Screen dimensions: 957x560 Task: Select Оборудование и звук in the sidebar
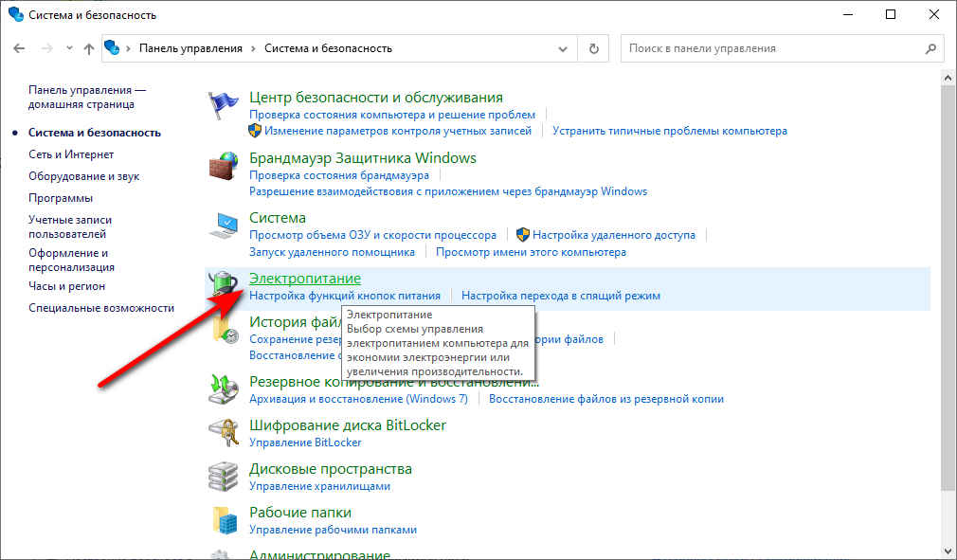(x=83, y=176)
